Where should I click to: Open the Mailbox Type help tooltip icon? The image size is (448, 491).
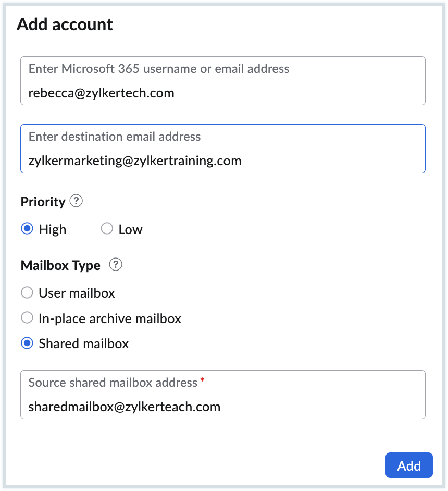(x=116, y=265)
